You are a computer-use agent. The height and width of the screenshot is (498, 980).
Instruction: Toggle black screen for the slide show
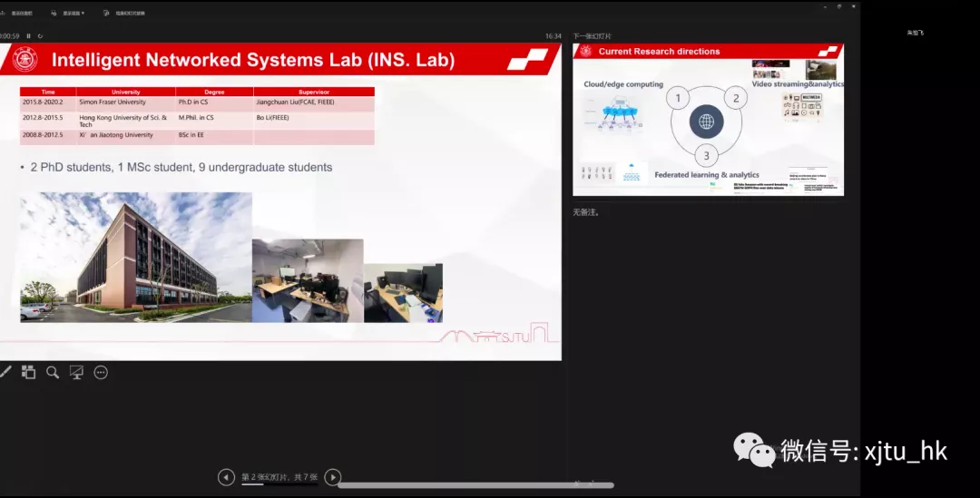pyautogui.click(x=77, y=372)
